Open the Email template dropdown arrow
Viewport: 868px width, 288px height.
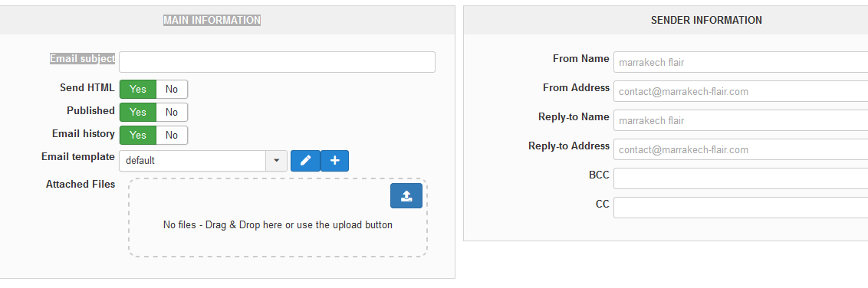[x=277, y=161]
